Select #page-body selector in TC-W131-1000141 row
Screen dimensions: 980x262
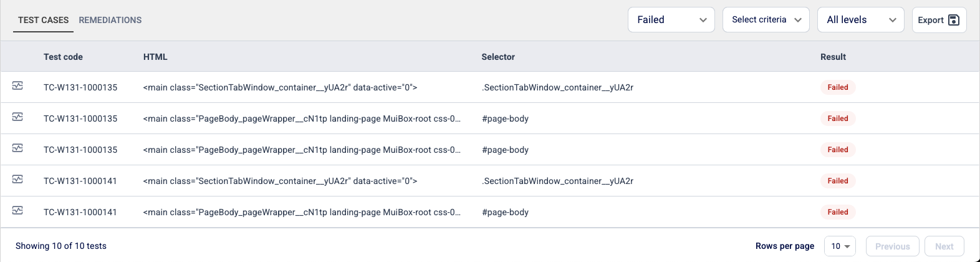[x=505, y=212]
